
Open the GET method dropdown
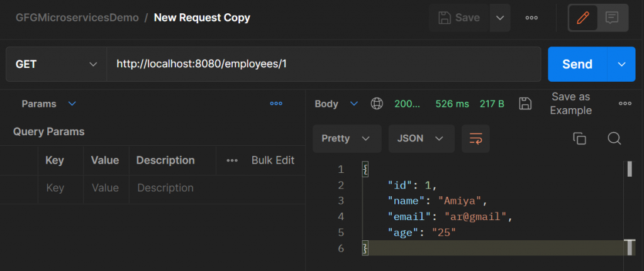tap(56, 64)
